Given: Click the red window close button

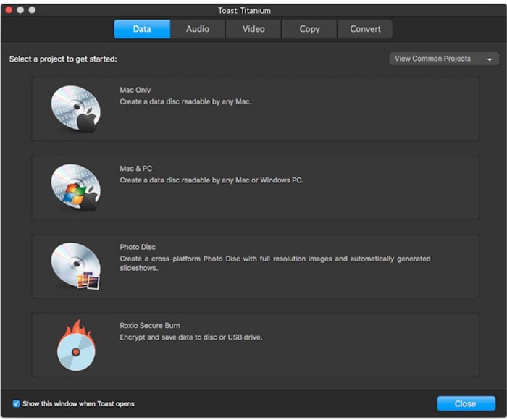Looking at the screenshot, I should coord(9,10).
